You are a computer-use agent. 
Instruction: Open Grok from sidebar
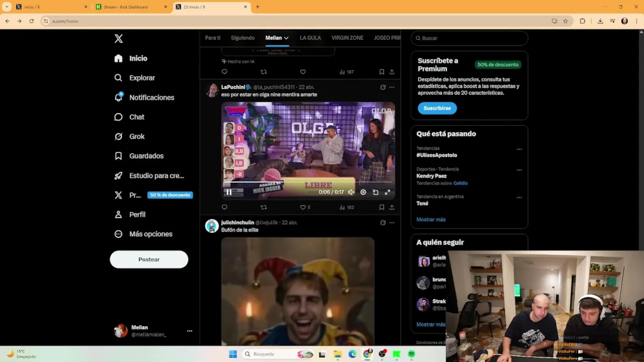(x=129, y=136)
